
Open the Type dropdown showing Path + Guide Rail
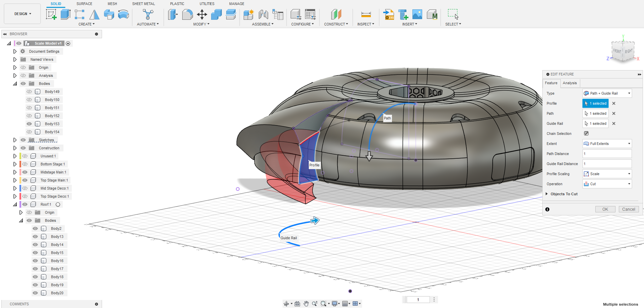(607, 93)
